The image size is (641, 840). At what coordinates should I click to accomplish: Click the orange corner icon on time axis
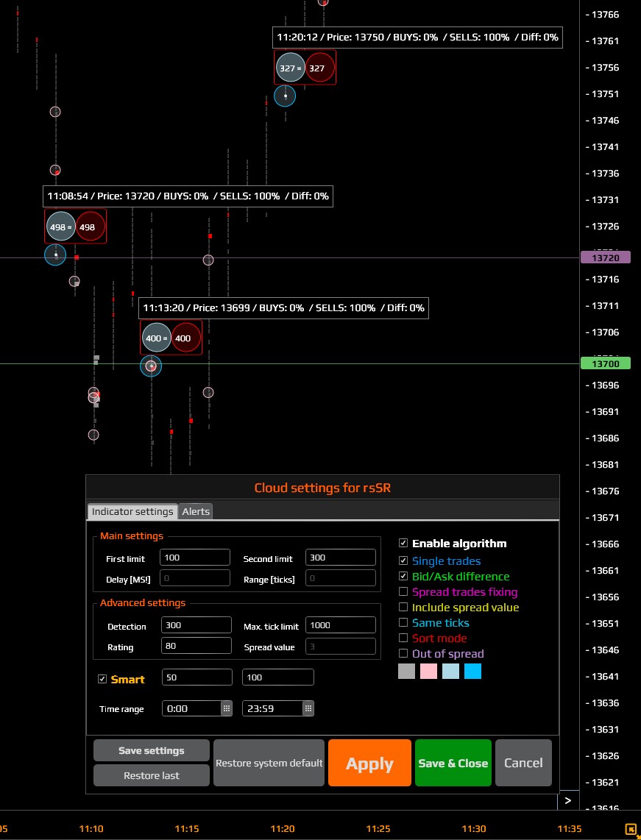tap(631, 829)
